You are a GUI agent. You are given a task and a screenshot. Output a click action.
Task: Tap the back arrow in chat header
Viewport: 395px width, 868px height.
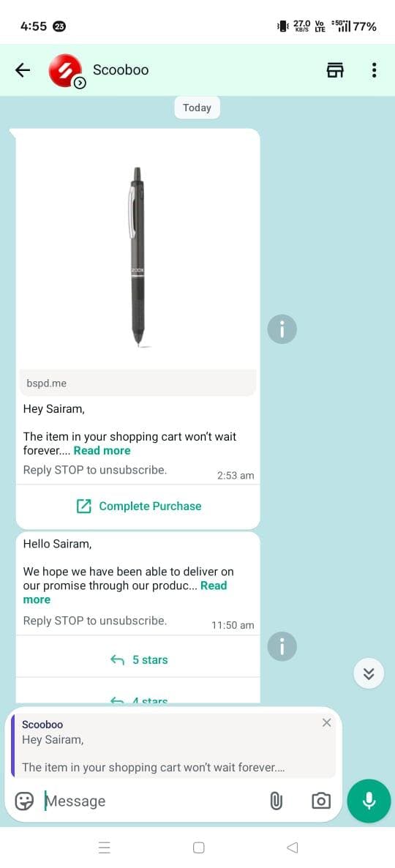(x=22, y=70)
